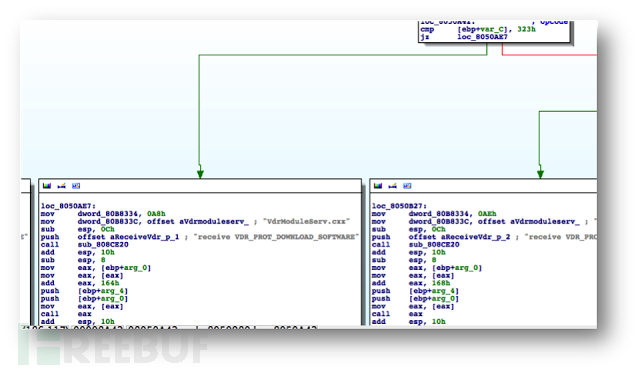
Task: Click the cmp [ebp+var_C], 323h instruction
Action: [x=478, y=29]
